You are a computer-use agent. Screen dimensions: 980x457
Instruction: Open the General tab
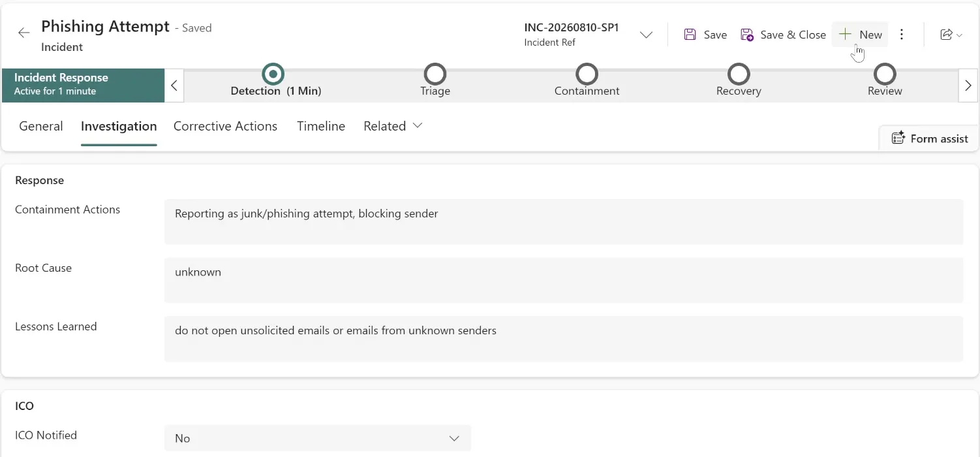(x=41, y=126)
